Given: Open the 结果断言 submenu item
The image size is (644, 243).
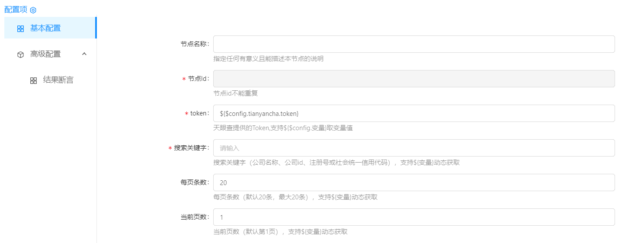Looking at the screenshot, I should pyautogui.click(x=58, y=80).
